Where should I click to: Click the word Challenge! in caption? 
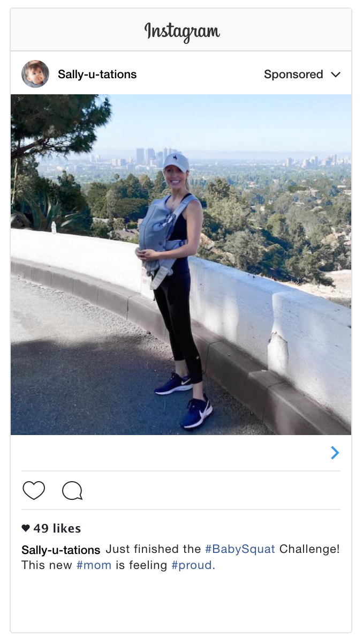pyautogui.click(x=309, y=549)
